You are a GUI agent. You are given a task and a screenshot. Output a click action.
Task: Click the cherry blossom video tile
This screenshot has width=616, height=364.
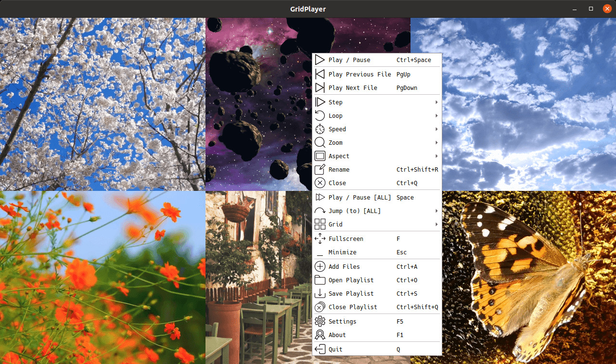[x=103, y=104]
